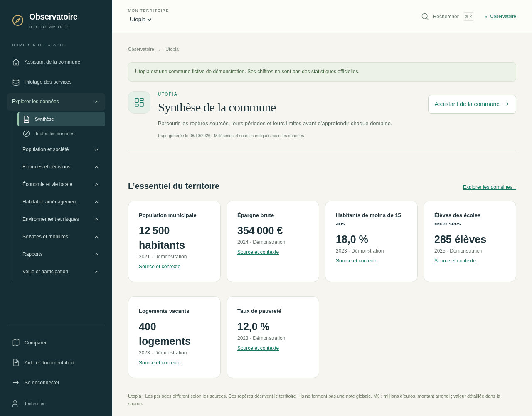Expand the Habitat et aménagement group
The width and height of the screenshot is (532, 416).
point(61,202)
